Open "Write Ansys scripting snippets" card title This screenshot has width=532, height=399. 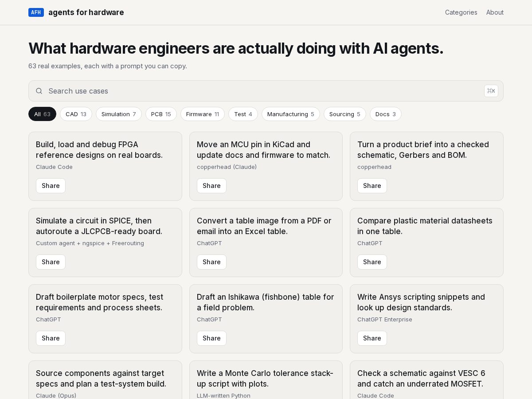(x=421, y=302)
